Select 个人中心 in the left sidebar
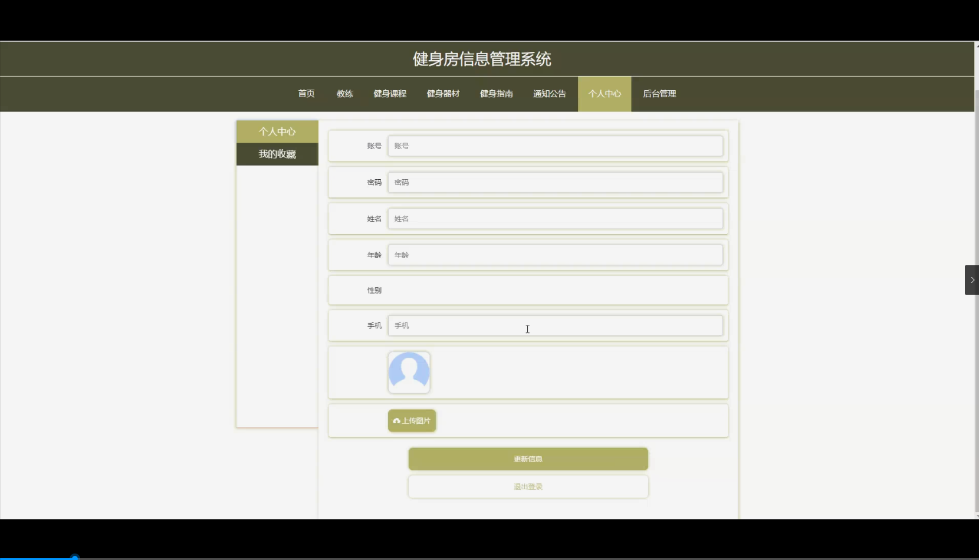979x560 pixels. click(x=277, y=131)
